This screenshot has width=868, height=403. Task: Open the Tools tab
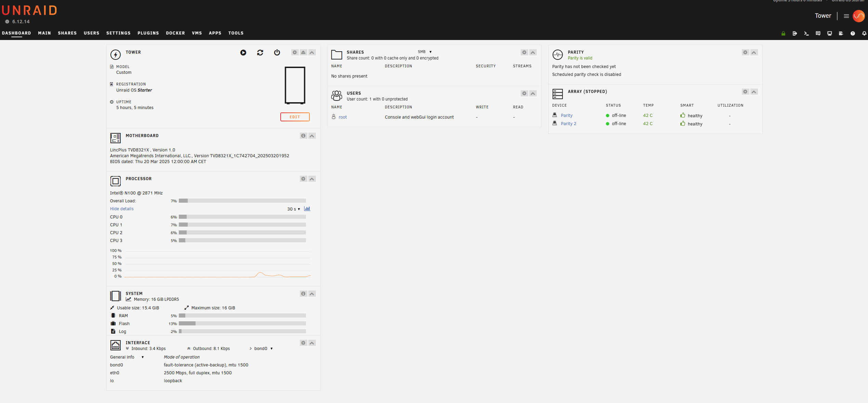(236, 33)
